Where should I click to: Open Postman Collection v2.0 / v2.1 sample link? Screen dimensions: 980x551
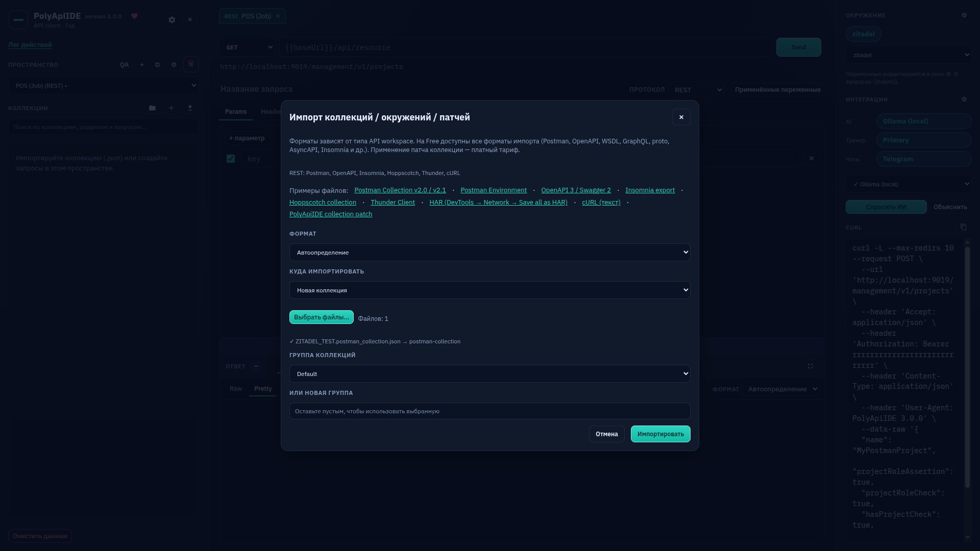pyautogui.click(x=400, y=190)
